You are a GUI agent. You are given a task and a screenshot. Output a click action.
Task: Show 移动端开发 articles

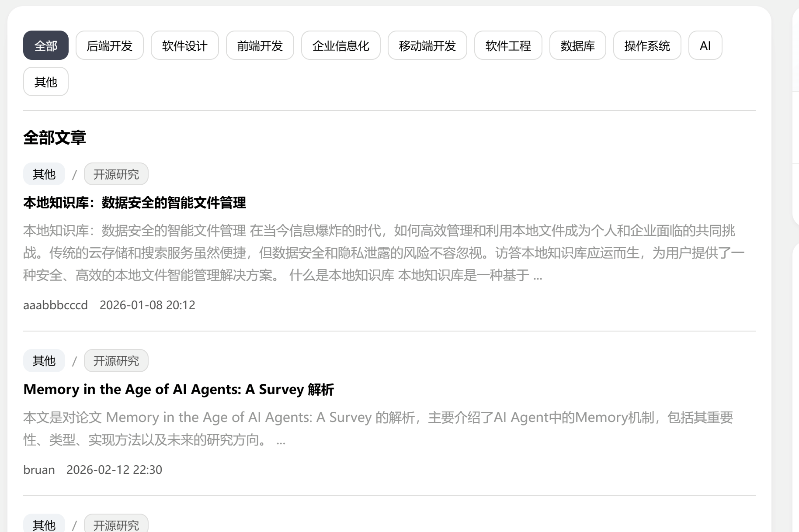click(x=427, y=45)
